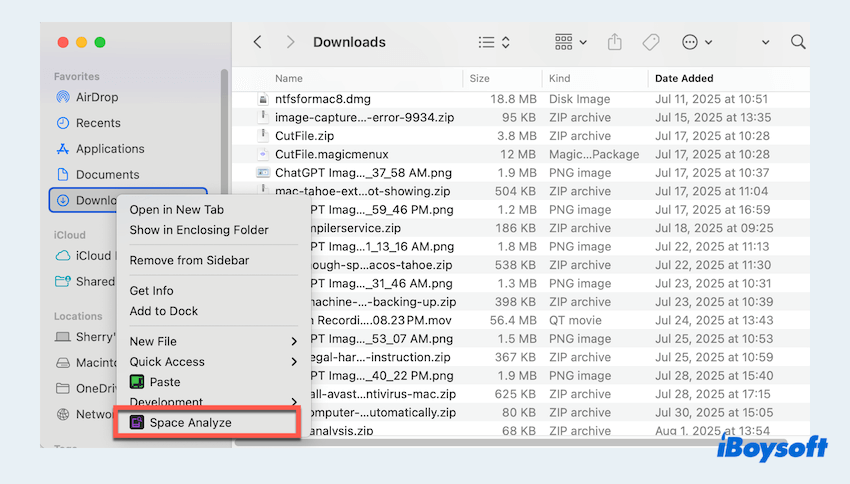Go forward with the right chevron
Viewport: 850px width, 484px height.
pos(291,42)
